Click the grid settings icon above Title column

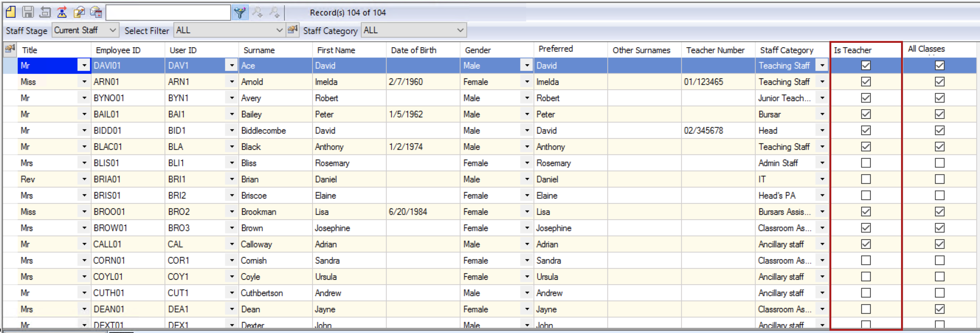9,49
